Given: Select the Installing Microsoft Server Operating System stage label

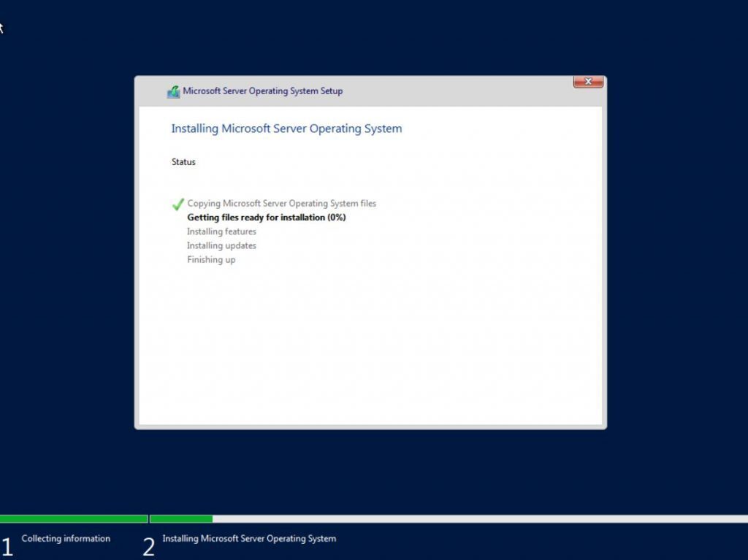Looking at the screenshot, I should [x=251, y=538].
